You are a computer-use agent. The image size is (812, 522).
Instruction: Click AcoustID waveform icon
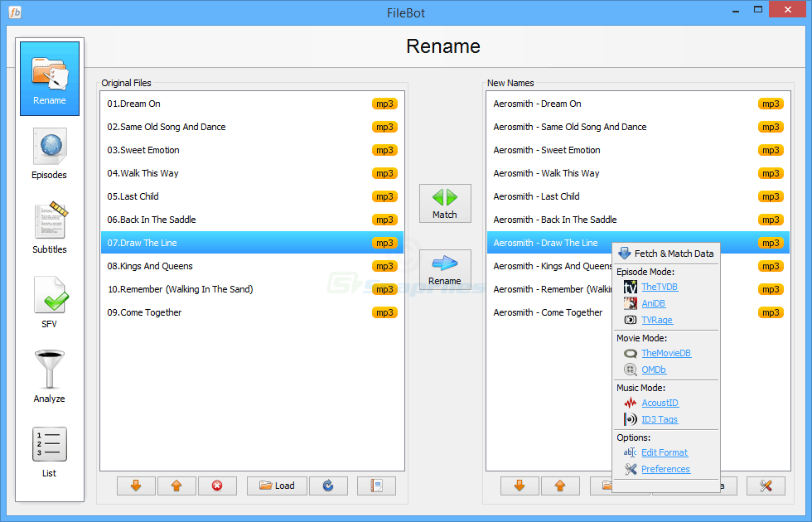(x=631, y=403)
